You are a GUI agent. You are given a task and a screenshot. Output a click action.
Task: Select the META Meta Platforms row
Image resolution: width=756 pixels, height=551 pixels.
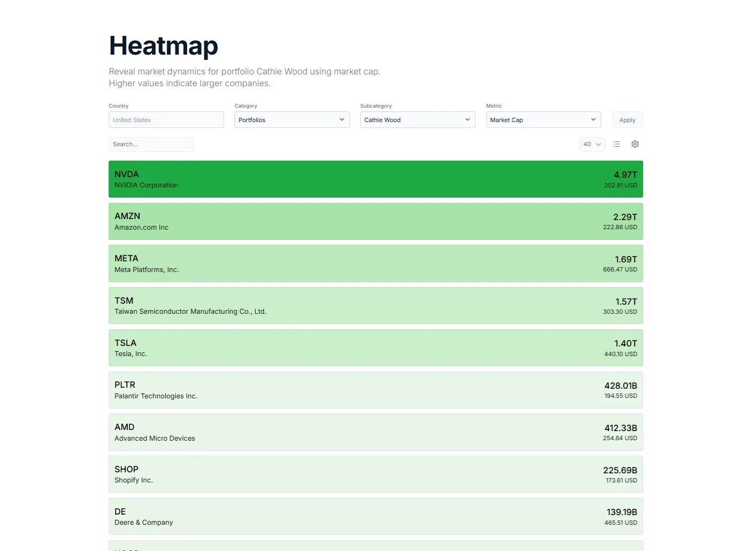coord(375,263)
